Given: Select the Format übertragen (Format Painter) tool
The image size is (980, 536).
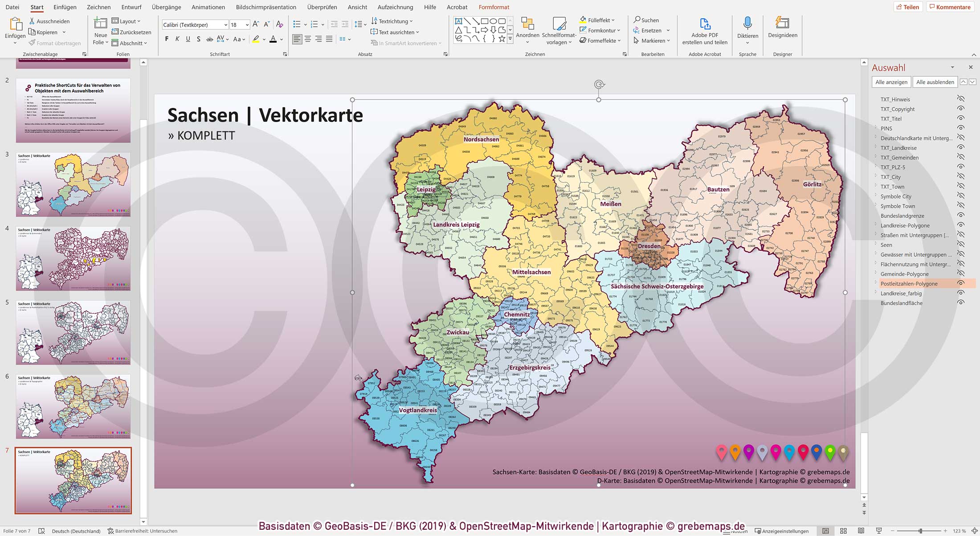Looking at the screenshot, I should tap(54, 43).
